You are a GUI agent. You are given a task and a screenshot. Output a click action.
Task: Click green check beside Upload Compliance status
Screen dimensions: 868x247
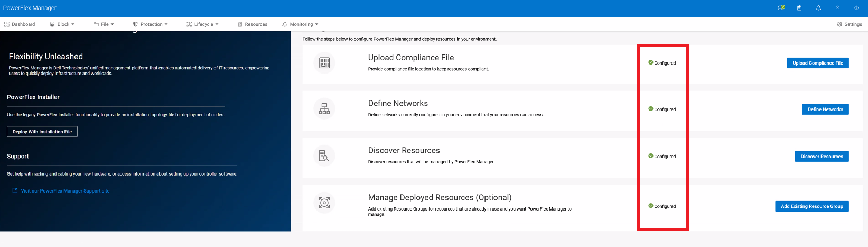tap(651, 62)
